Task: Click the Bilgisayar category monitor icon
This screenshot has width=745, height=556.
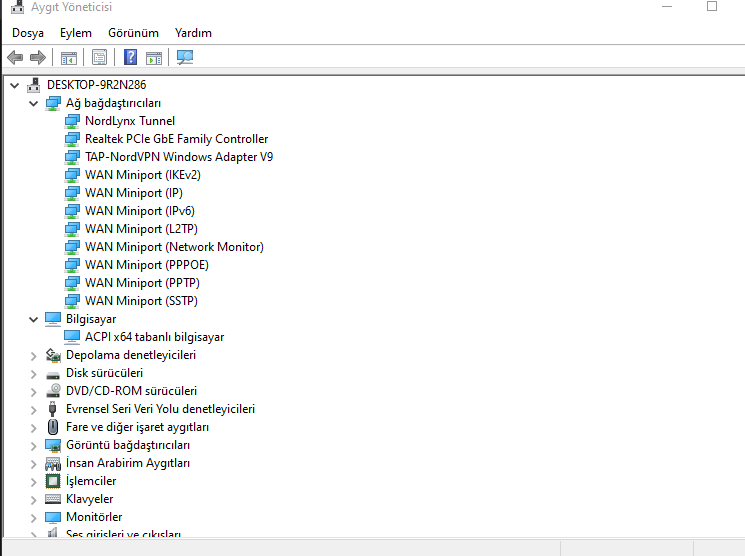Action: [x=53, y=319]
